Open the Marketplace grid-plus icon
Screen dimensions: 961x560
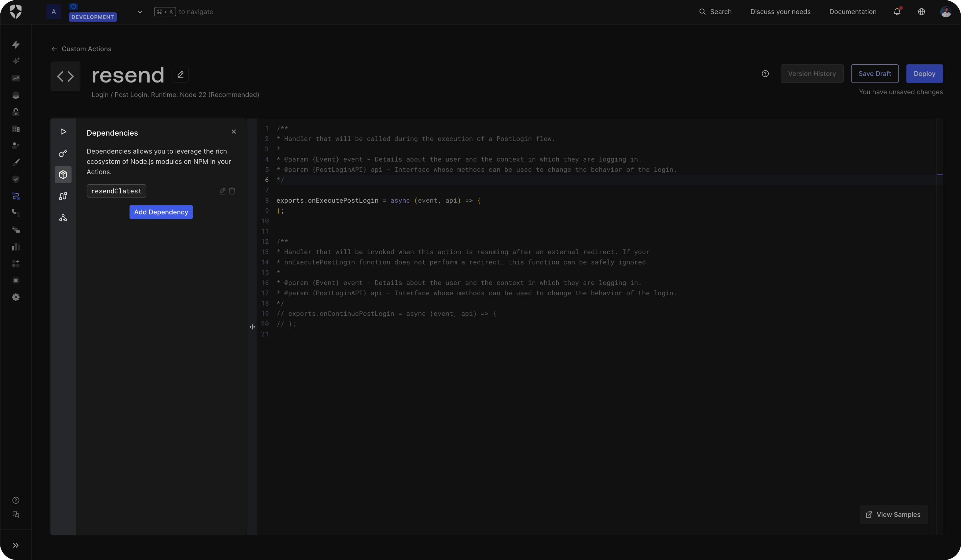click(x=16, y=263)
